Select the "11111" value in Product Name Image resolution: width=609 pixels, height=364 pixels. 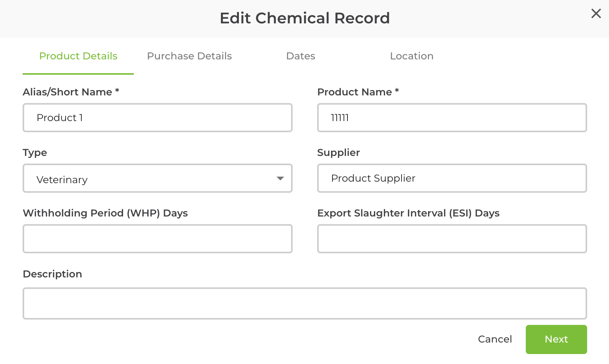[339, 118]
